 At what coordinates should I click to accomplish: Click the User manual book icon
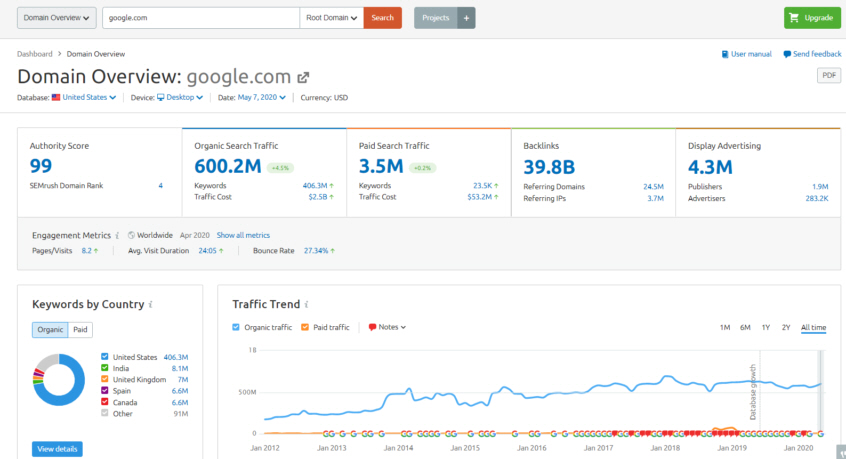tap(725, 54)
